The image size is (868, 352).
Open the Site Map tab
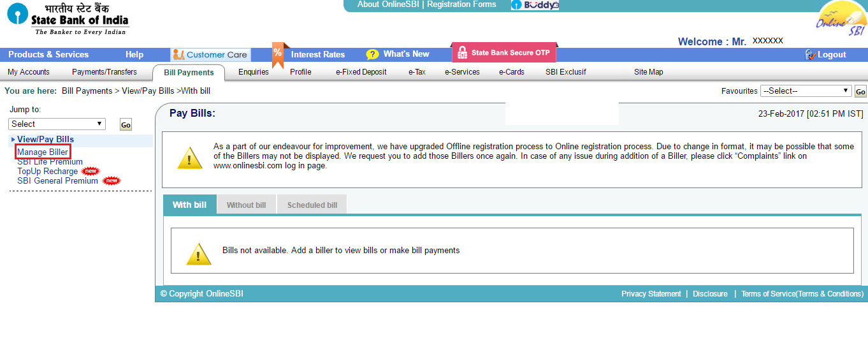649,72
